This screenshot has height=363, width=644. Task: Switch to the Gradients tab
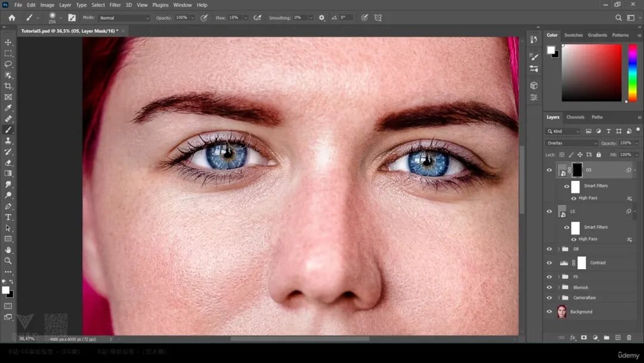coord(597,35)
